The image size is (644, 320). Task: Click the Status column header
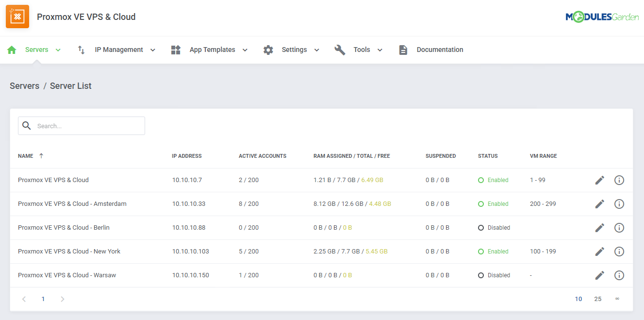click(488, 156)
